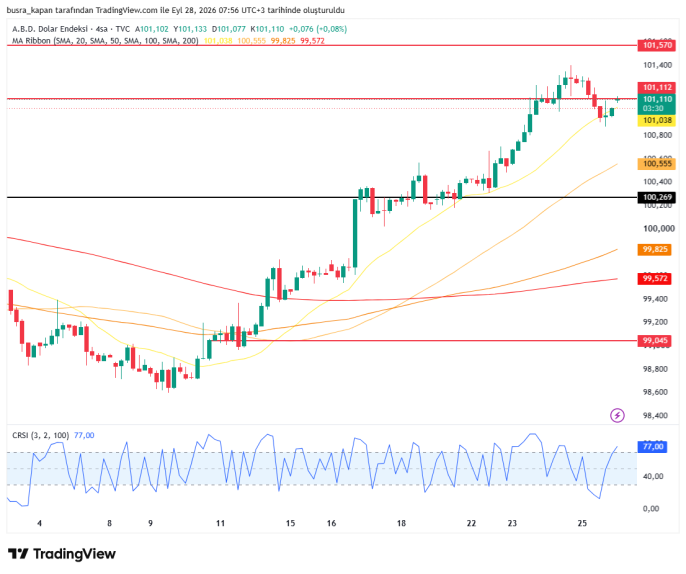
Task: Click the A.B.D. Dolar Endeksi symbol title
Action: 50,29
